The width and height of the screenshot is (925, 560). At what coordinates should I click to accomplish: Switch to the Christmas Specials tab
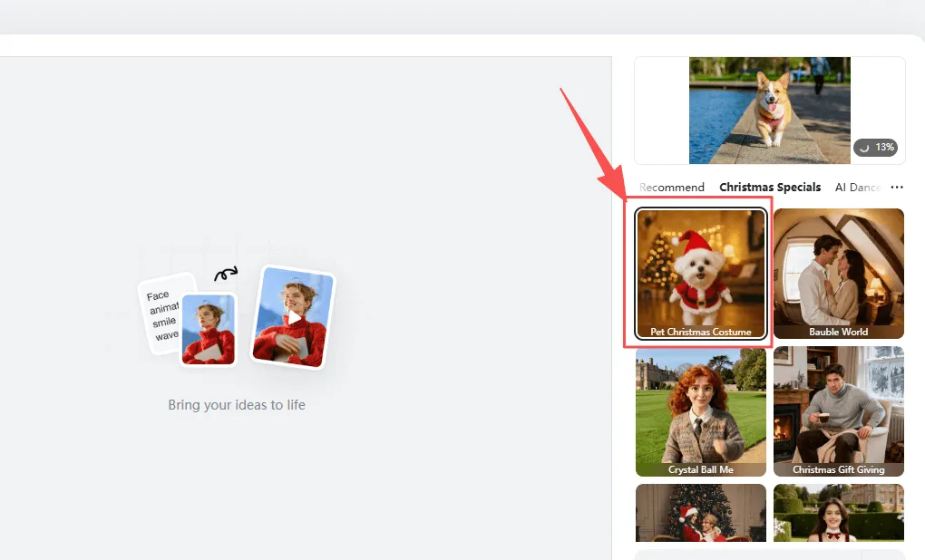tap(770, 187)
